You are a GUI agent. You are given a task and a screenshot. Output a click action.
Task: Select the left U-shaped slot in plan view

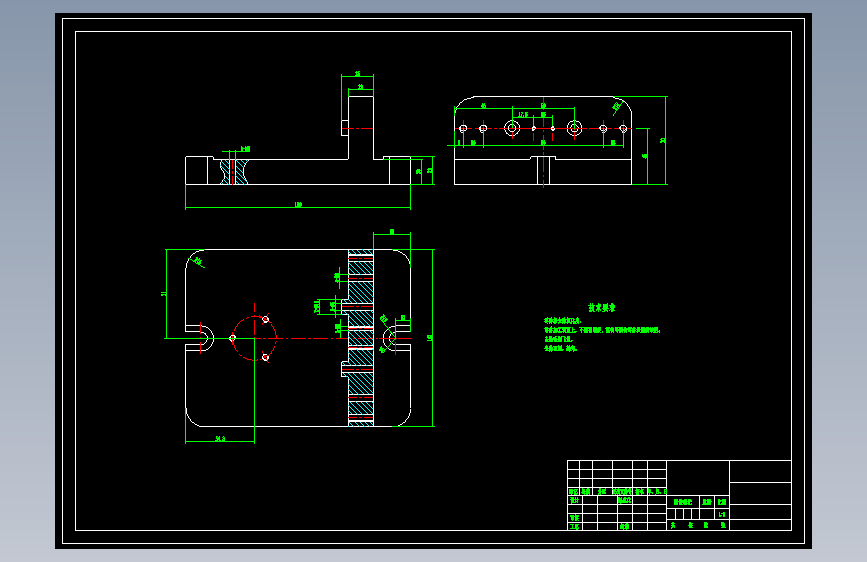[200, 338]
